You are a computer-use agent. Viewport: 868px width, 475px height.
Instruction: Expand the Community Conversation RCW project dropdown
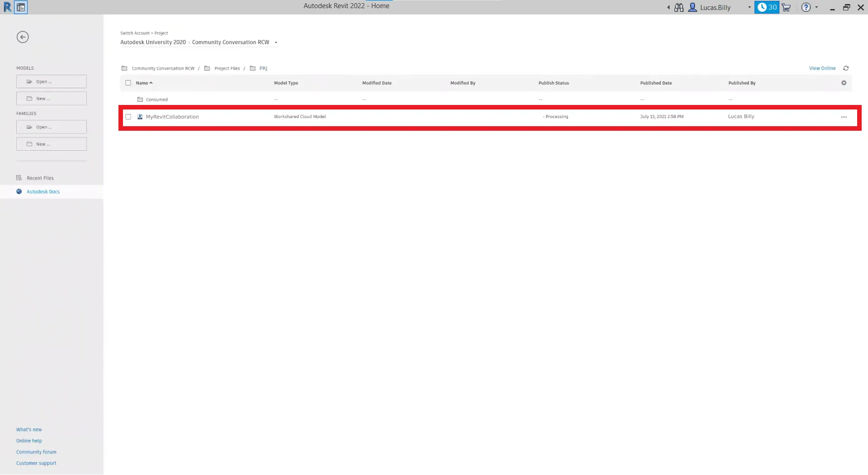[x=276, y=43]
